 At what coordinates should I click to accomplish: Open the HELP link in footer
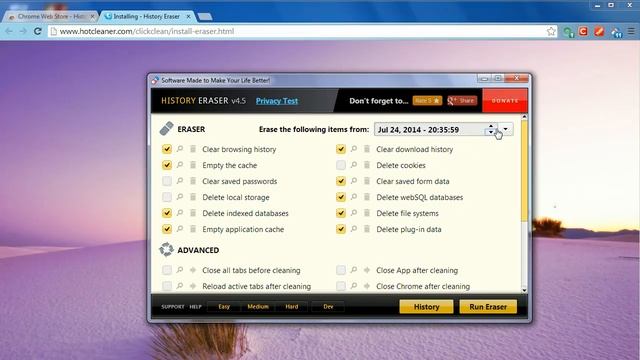click(x=196, y=307)
